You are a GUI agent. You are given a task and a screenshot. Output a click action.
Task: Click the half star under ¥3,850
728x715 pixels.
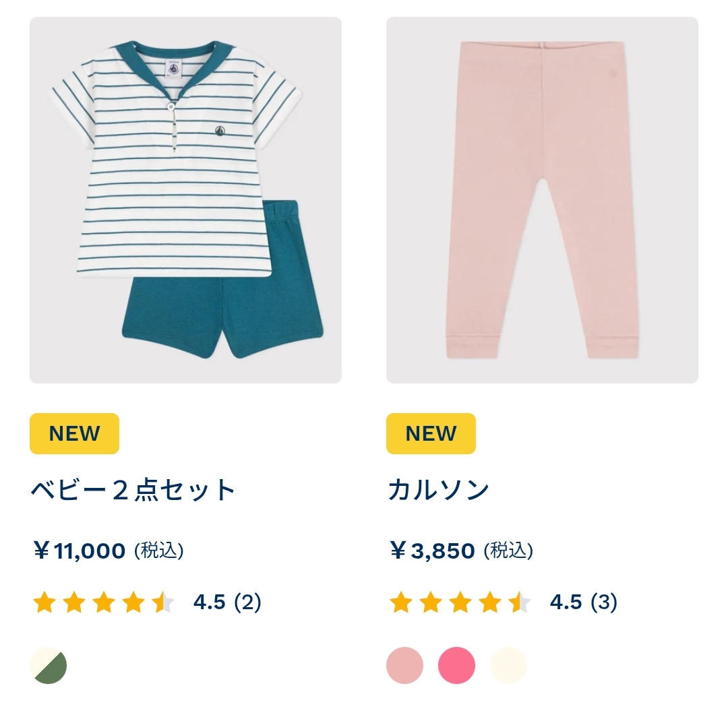520,602
